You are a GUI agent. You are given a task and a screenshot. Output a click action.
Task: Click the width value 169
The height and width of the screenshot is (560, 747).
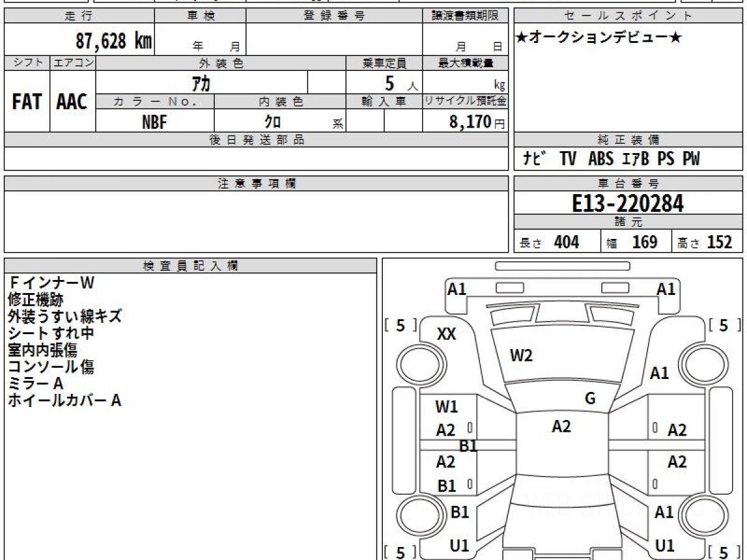pos(644,242)
